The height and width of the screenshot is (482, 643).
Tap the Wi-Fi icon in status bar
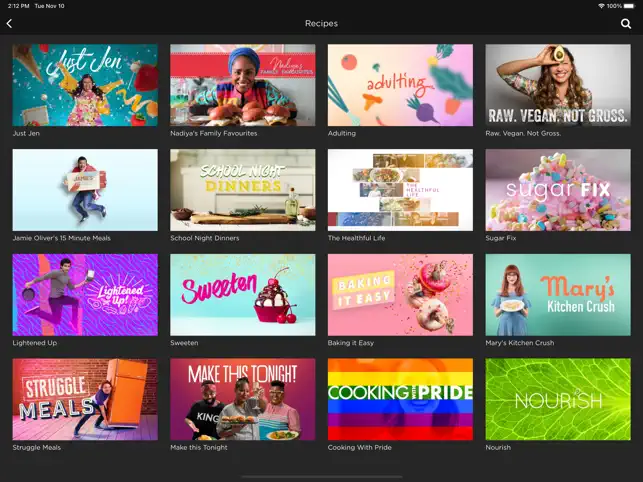point(601,6)
